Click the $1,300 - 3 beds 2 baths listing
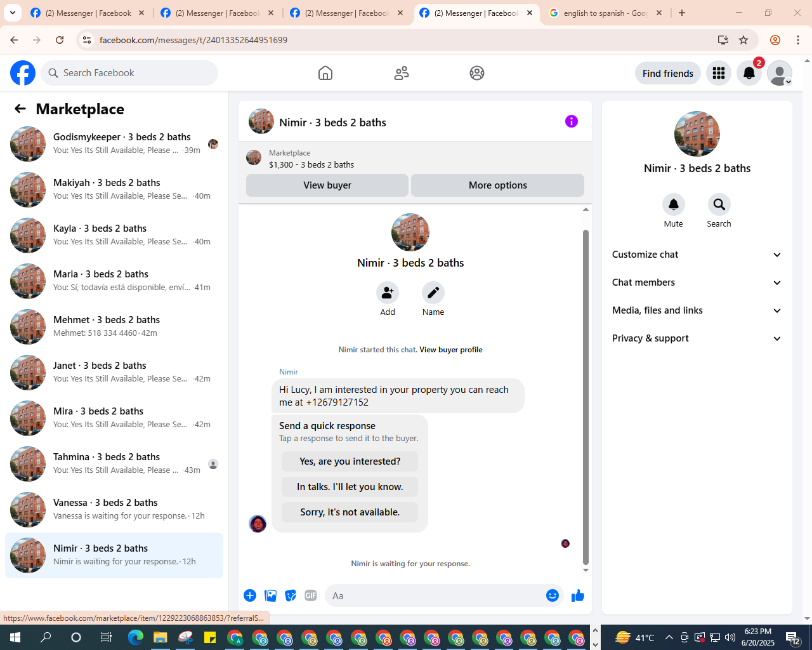 [311, 164]
